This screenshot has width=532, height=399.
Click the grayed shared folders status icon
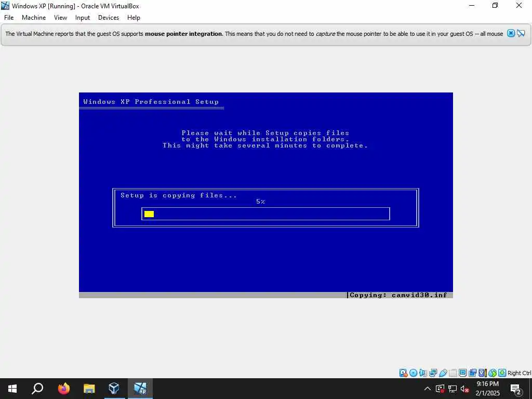(x=453, y=373)
